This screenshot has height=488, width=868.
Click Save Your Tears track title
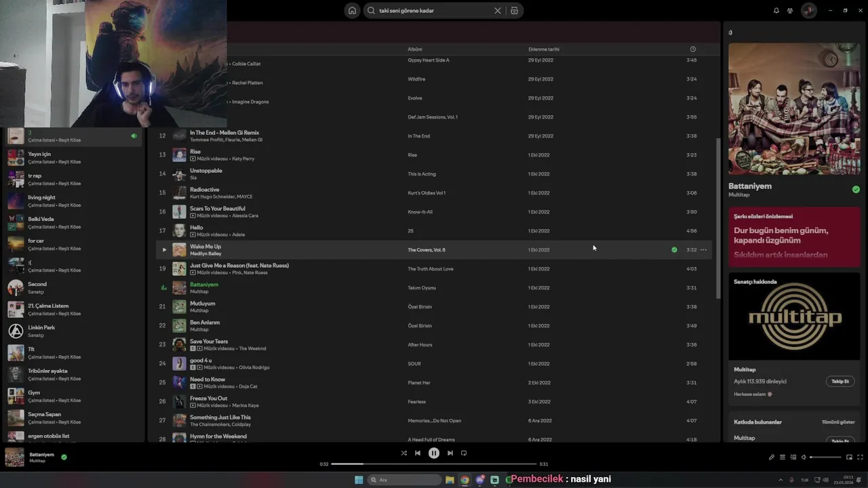209,342
